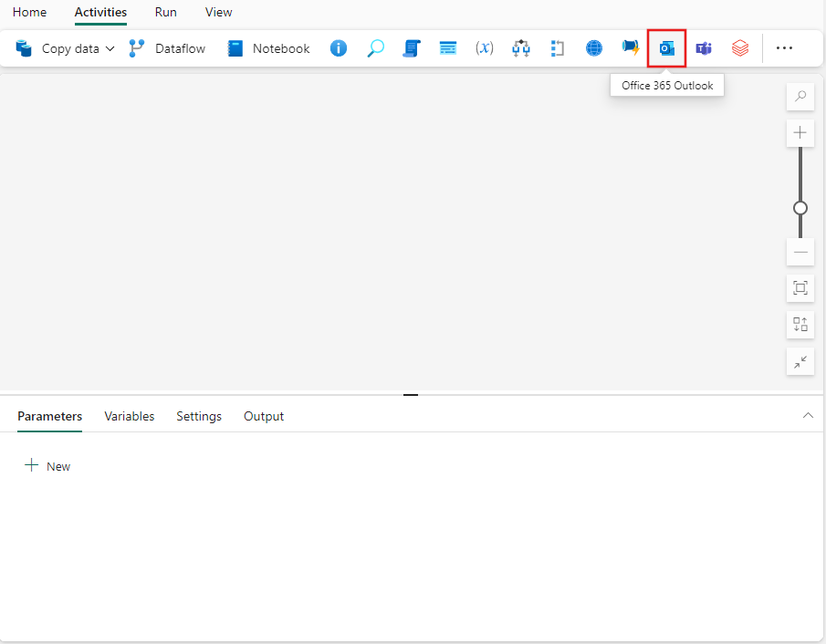Open the canvas search tool
Image resolution: width=826 pixels, height=644 pixels.
click(x=800, y=96)
